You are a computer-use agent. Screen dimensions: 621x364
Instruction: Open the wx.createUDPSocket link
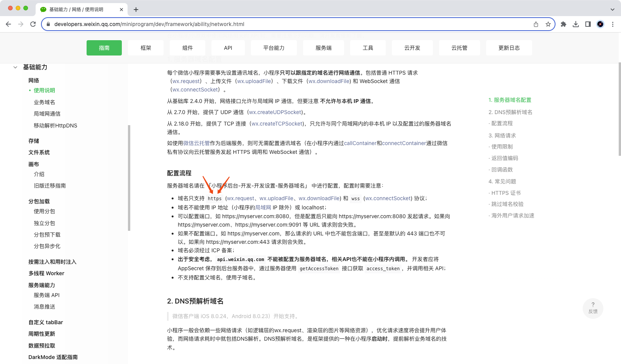coord(275,112)
